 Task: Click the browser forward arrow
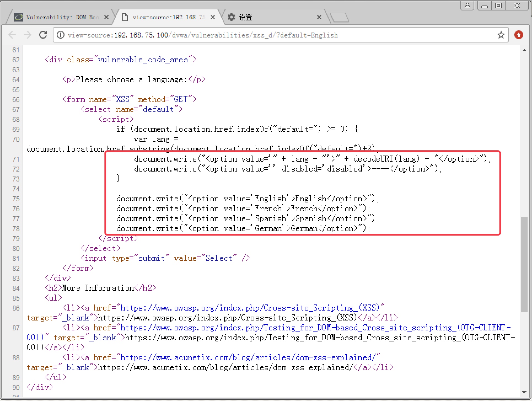(x=28, y=35)
